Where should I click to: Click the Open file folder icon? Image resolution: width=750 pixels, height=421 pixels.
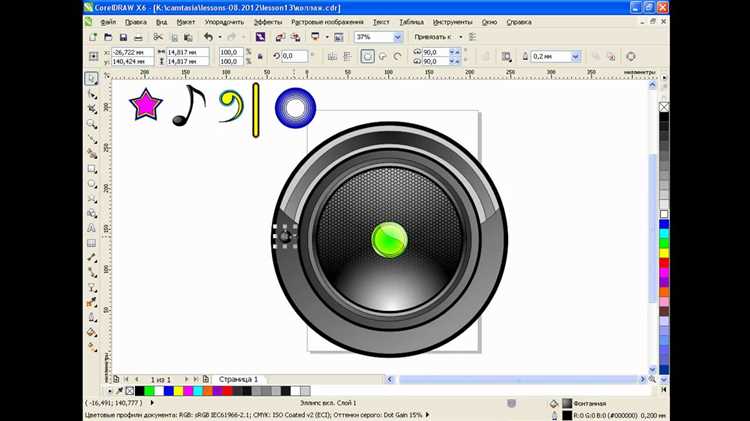click(x=108, y=37)
